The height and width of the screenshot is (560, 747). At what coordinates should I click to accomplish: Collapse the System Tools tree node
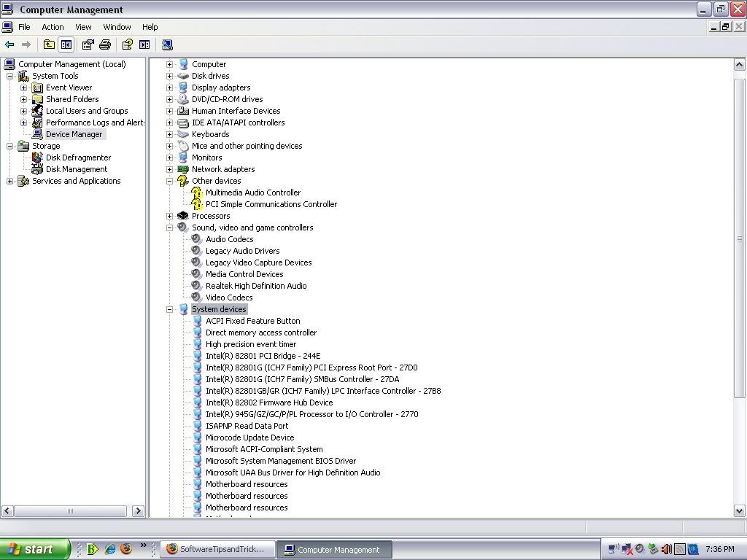tap(10, 76)
